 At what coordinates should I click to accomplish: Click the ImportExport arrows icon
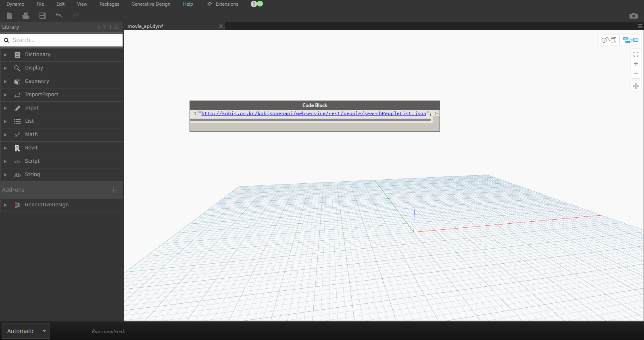(x=17, y=95)
